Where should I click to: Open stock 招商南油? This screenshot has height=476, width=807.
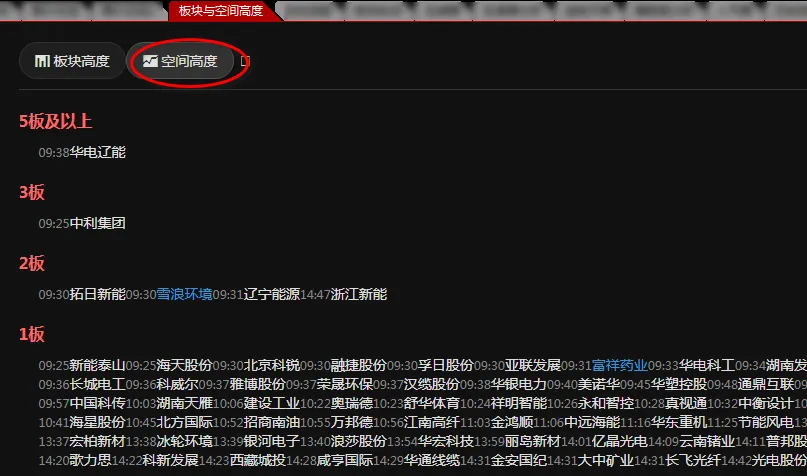click(x=272, y=422)
